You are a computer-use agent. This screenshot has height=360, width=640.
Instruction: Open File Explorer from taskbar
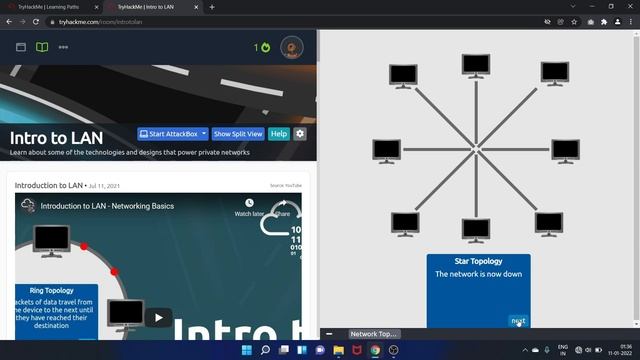tap(338, 350)
